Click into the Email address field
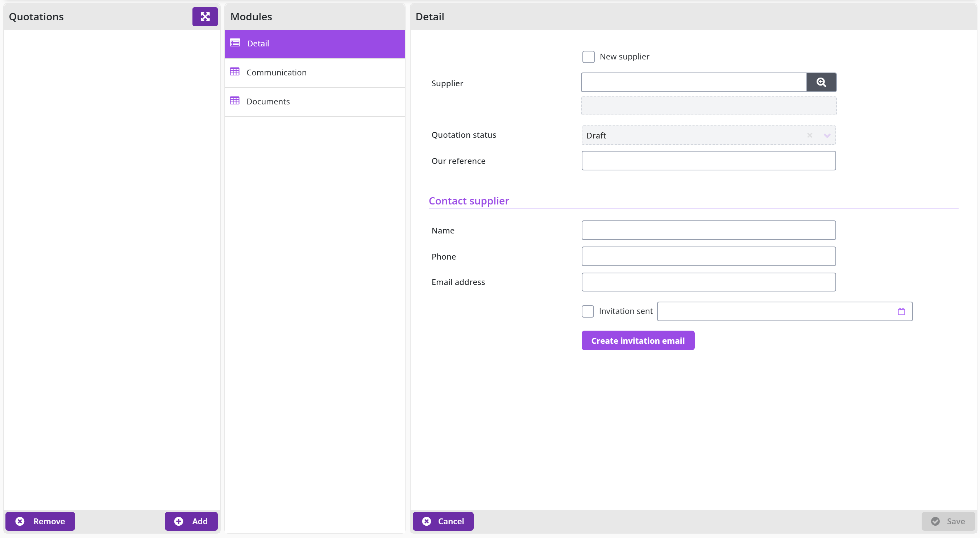 pos(709,282)
